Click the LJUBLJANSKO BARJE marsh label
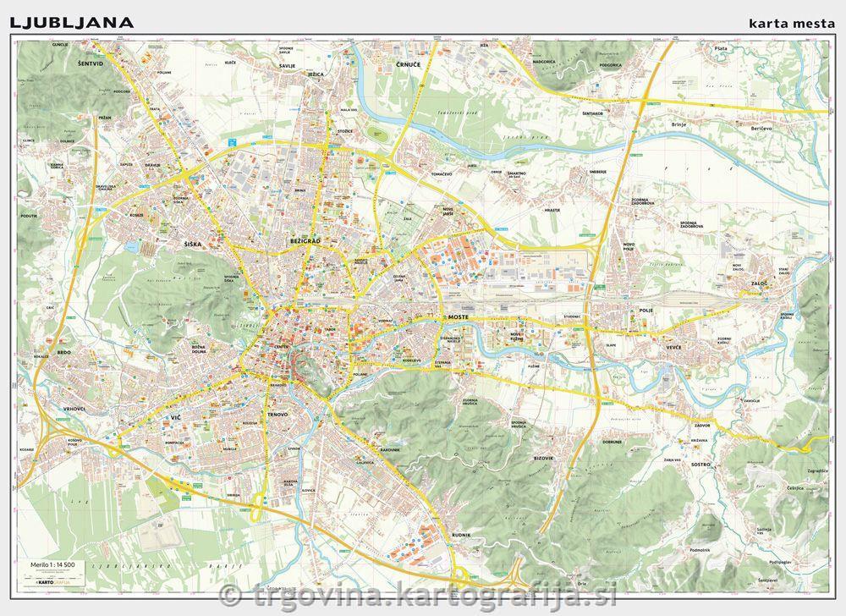The width and height of the screenshot is (846, 616). pyautogui.click(x=166, y=566)
